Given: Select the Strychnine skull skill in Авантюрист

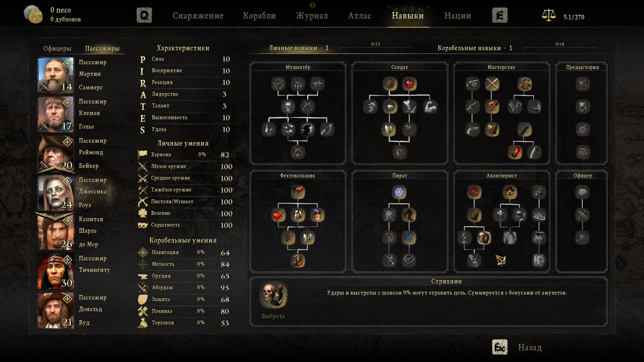Looking at the screenshot, I should pos(484,237).
